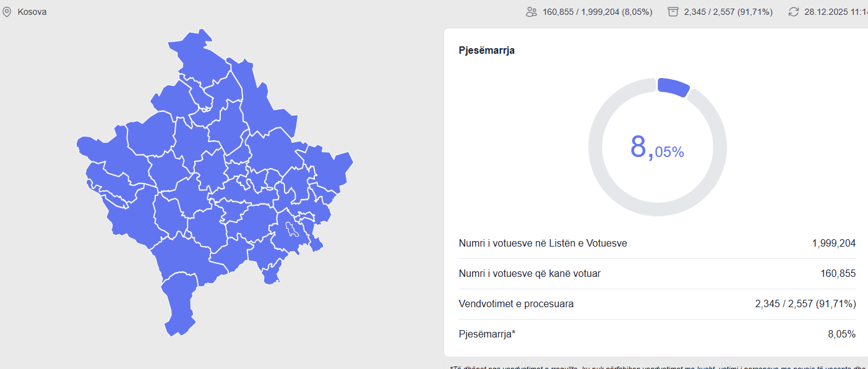Click the header voter count 160,855 / 1,999,204
Viewport: 868px width, 369px height.
tap(597, 12)
